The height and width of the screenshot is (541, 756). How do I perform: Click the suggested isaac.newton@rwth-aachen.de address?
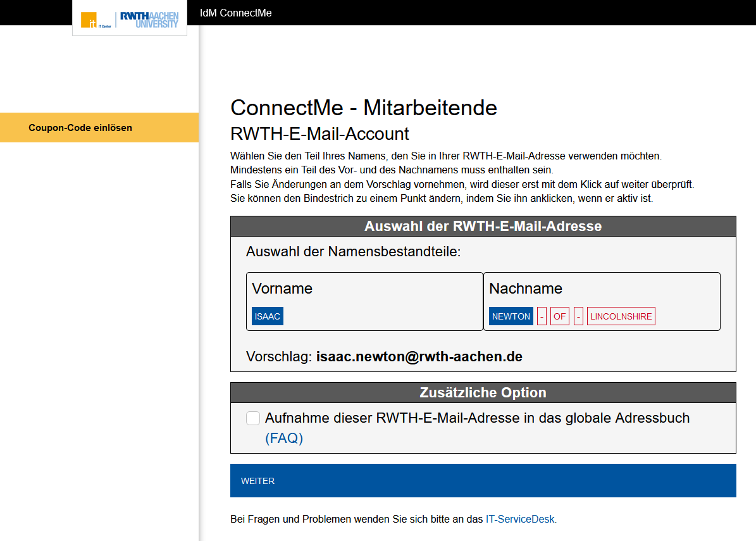point(419,357)
